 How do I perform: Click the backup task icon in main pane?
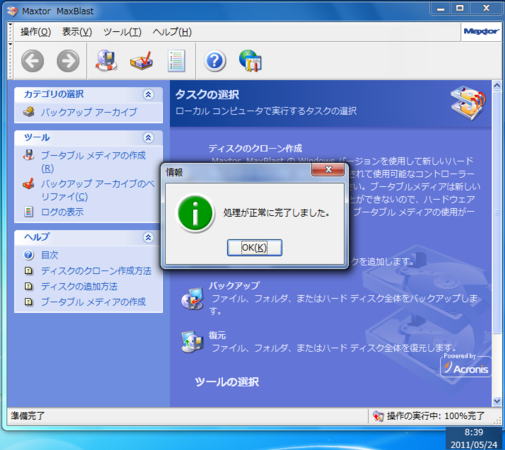[x=192, y=298]
